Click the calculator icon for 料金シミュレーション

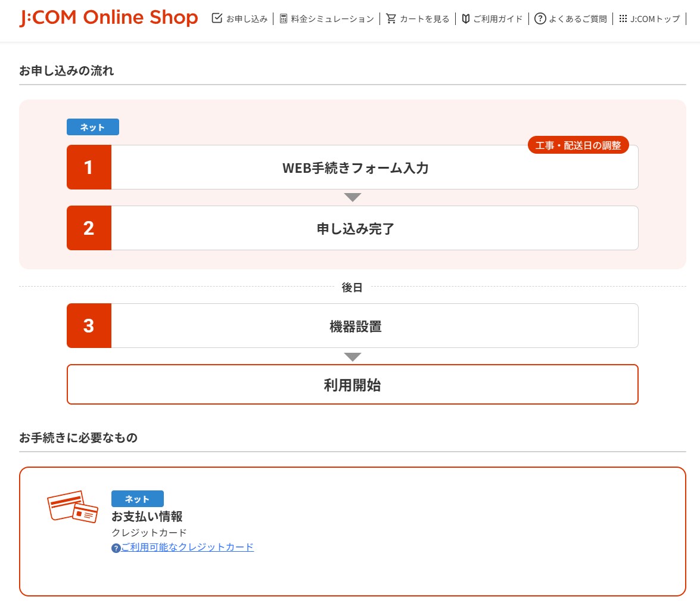pos(284,18)
